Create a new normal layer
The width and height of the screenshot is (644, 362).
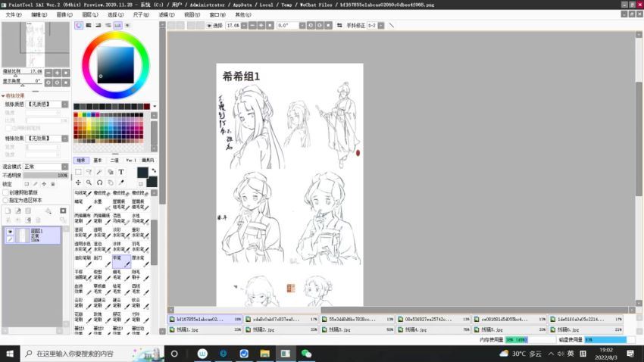tap(8, 211)
